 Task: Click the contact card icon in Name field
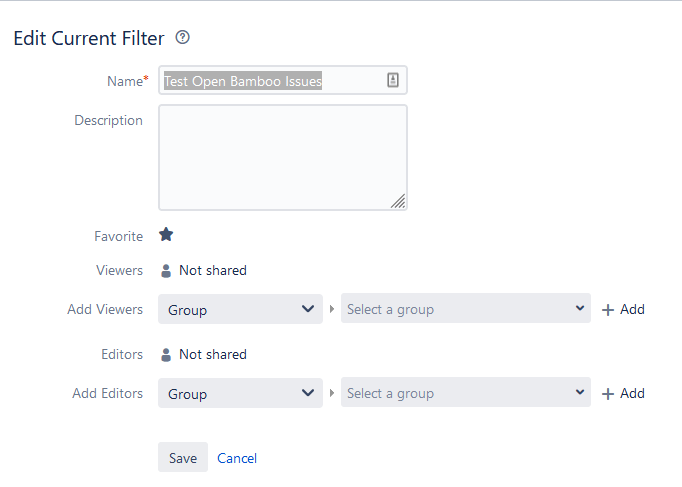pyautogui.click(x=393, y=81)
